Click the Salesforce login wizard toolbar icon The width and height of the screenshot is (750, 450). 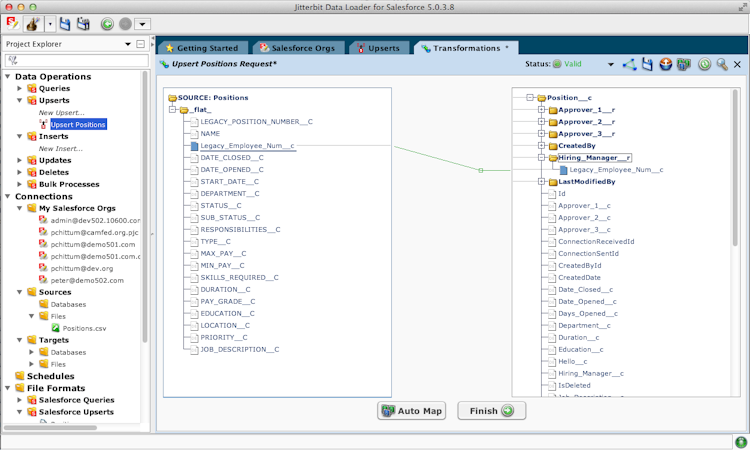[x=13, y=23]
